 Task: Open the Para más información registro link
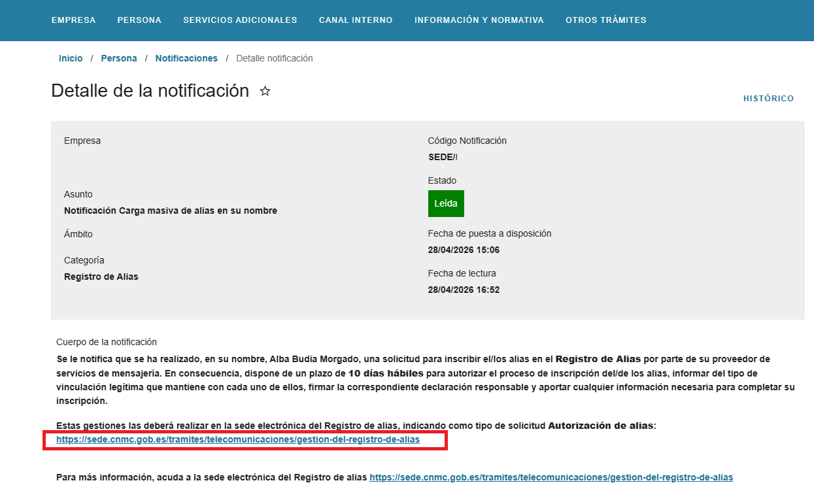pyautogui.click(x=551, y=478)
